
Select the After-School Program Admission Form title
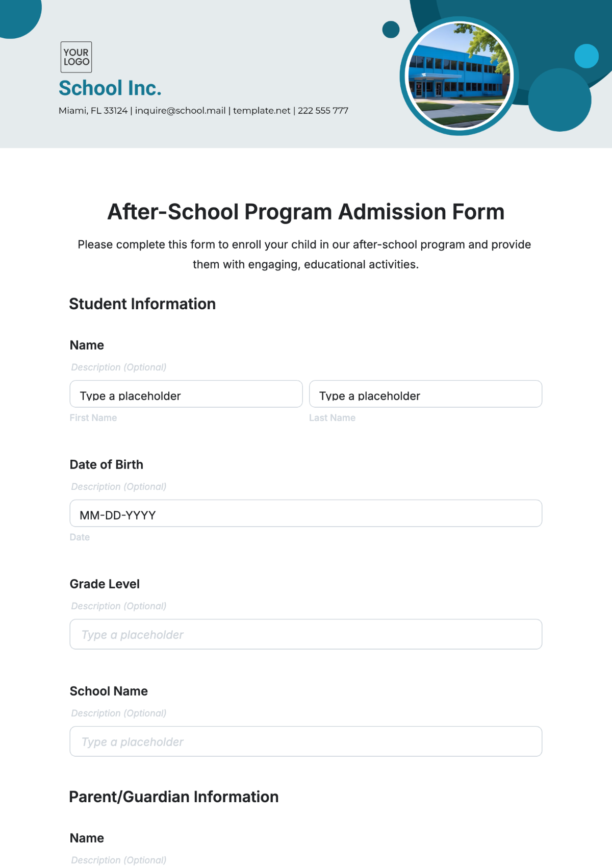(x=306, y=212)
